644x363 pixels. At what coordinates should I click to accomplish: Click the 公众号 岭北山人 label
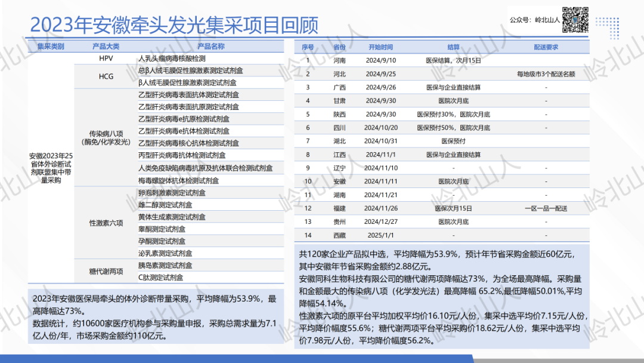point(535,20)
